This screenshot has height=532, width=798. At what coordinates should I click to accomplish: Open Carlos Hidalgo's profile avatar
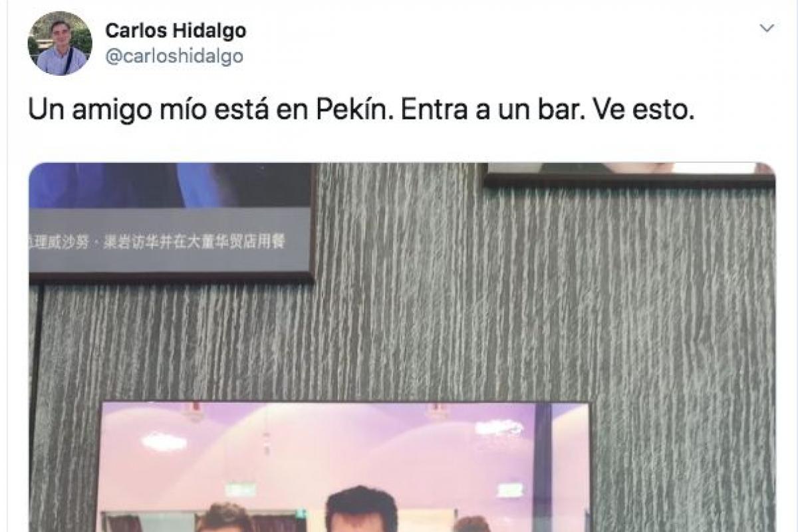point(60,43)
